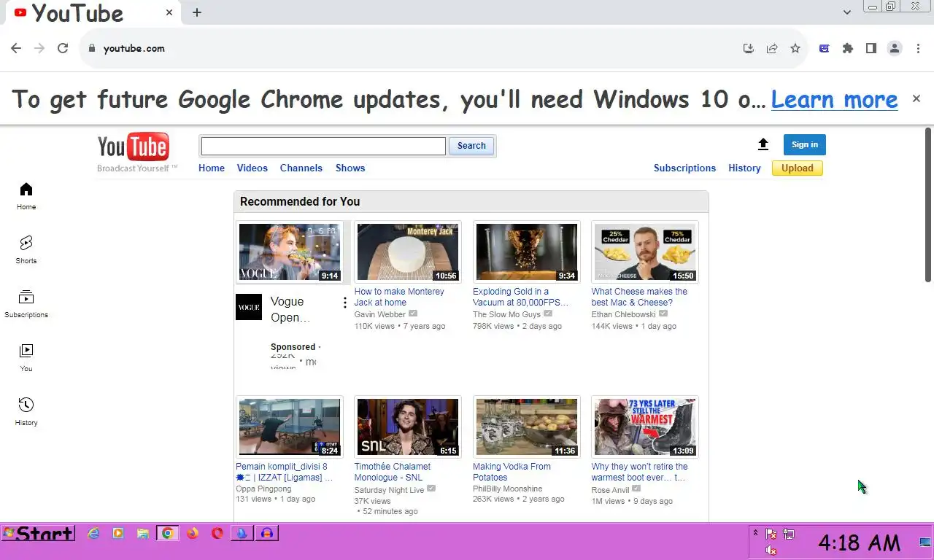Open the You section in sidebar
Image resolution: width=934 pixels, height=560 pixels.
click(x=26, y=358)
